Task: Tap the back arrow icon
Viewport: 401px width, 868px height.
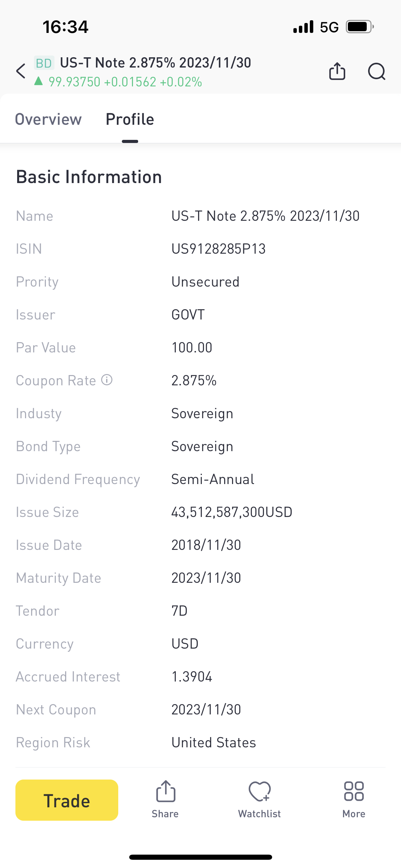Action: pyautogui.click(x=21, y=71)
